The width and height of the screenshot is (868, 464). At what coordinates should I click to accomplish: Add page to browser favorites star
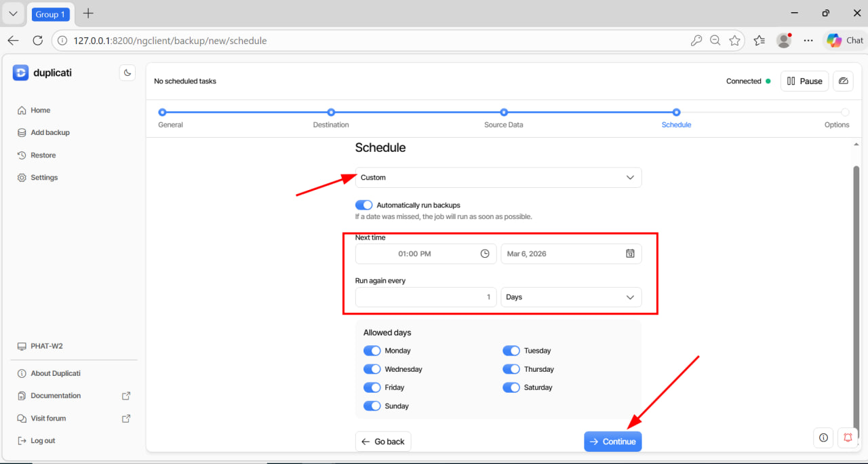click(734, 41)
